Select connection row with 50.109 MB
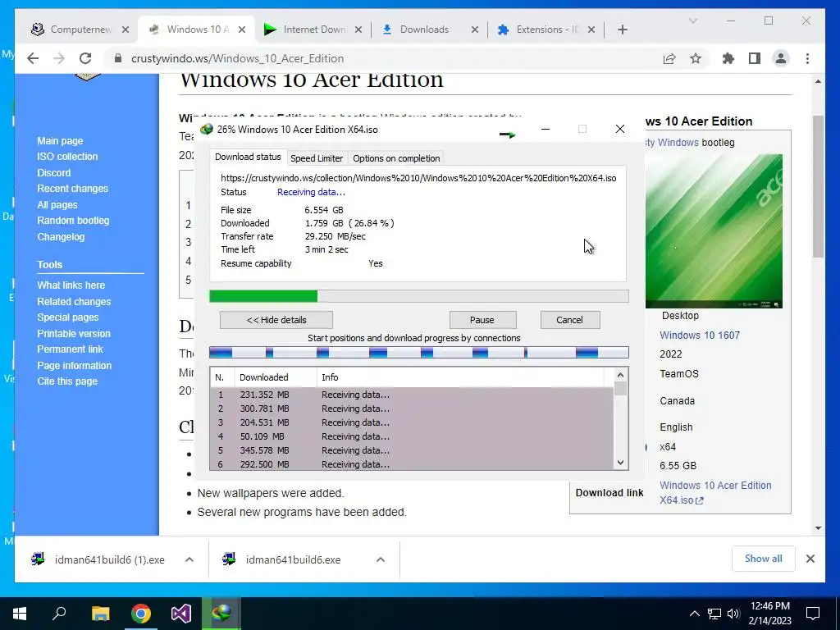 click(412, 436)
